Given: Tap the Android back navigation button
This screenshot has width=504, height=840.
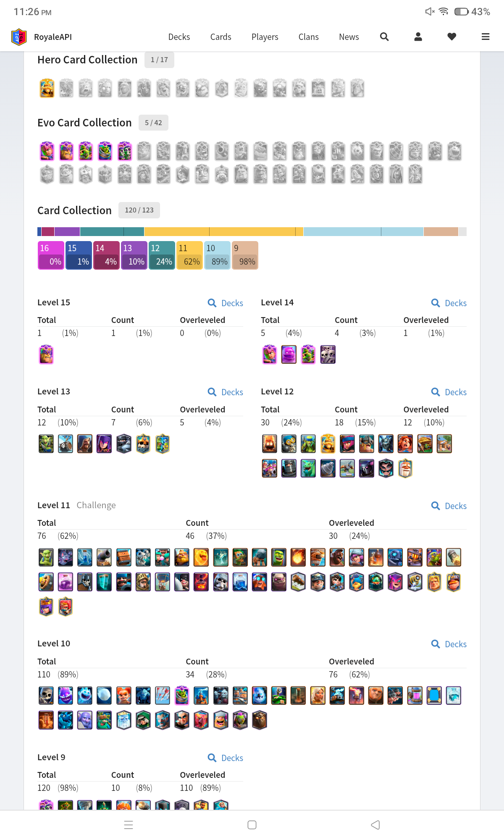Looking at the screenshot, I should (x=375, y=825).
